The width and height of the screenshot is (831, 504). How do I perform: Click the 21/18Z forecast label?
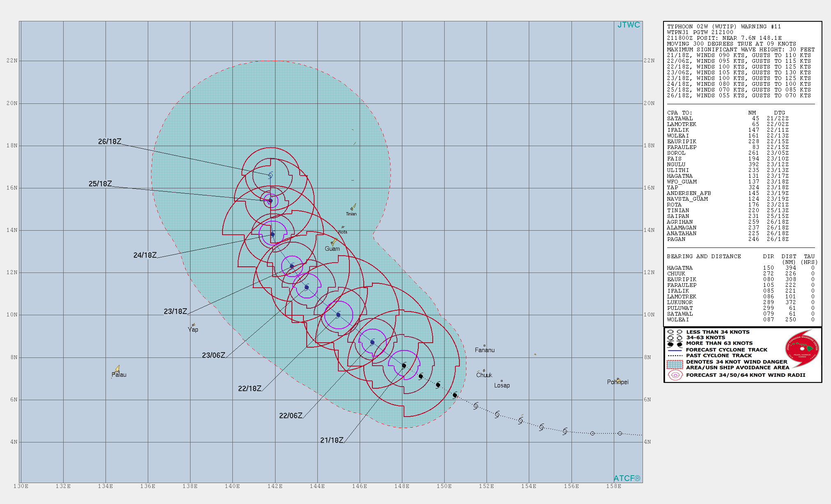332,440
